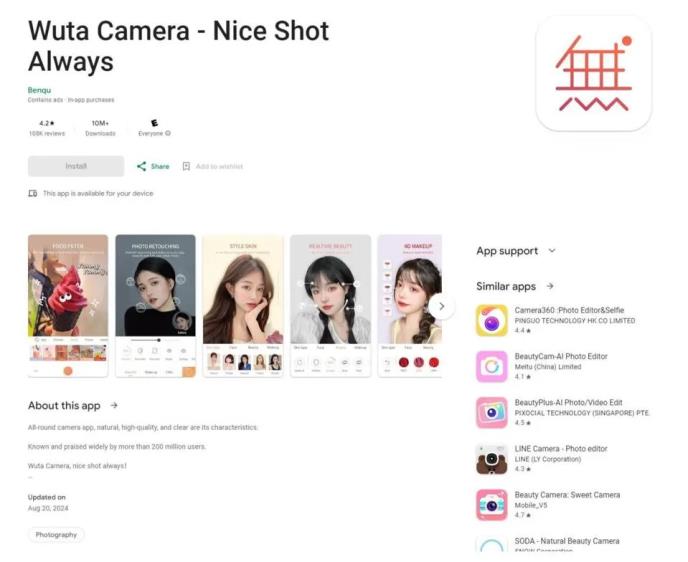Open the Camera360 app icon
The width and height of the screenshot is (688, 562).
(x=492, y=320)
